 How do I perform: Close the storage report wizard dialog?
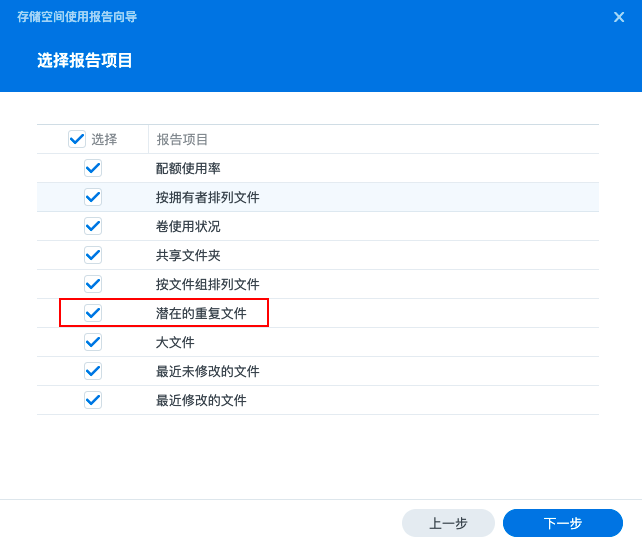[619, 17]
